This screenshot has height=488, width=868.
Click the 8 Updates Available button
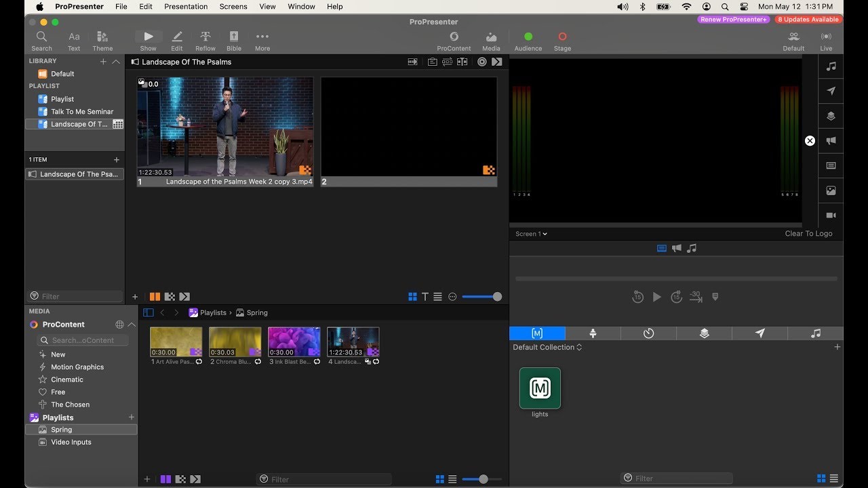tap(808, 20)
